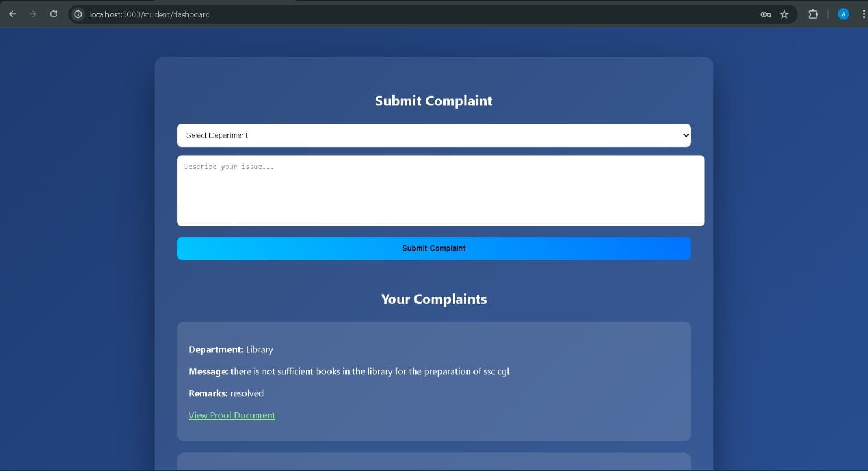
Task: Open the saved passwords key icon
Action: [x=766, y=14]
